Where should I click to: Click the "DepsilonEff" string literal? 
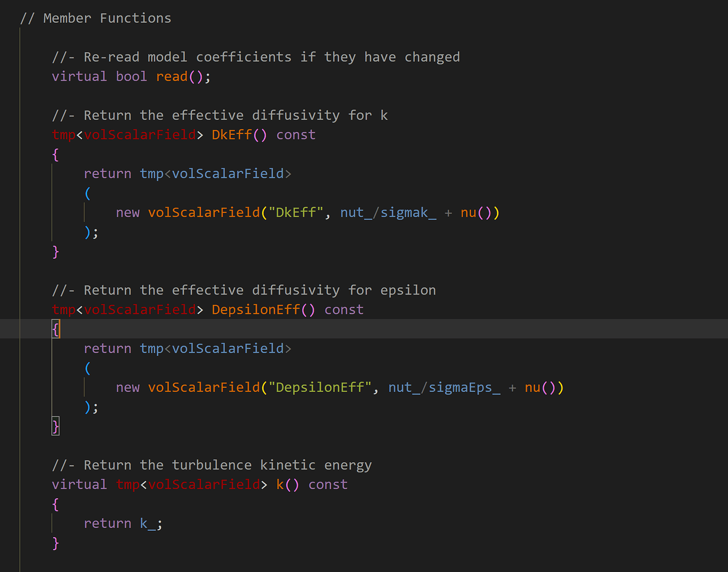[x=320, y=388]
